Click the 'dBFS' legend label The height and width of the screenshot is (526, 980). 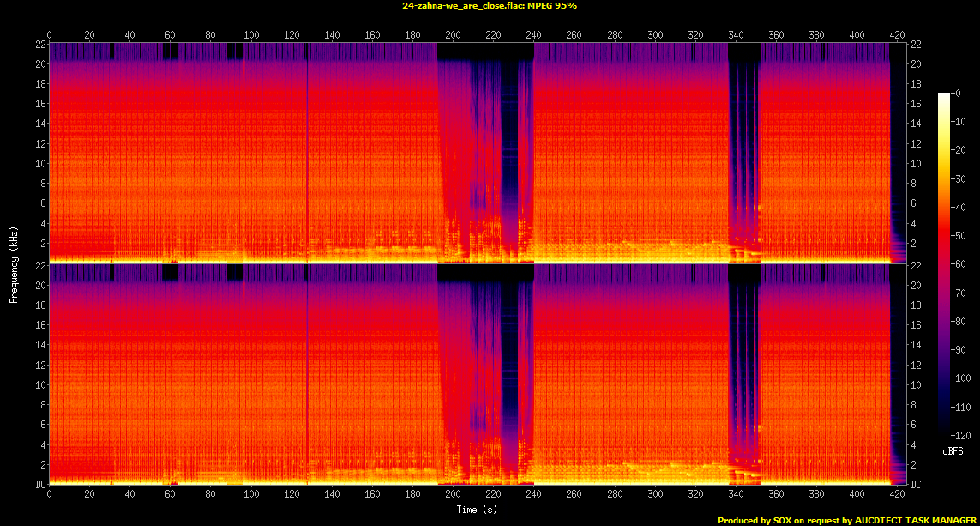point(953,451)
